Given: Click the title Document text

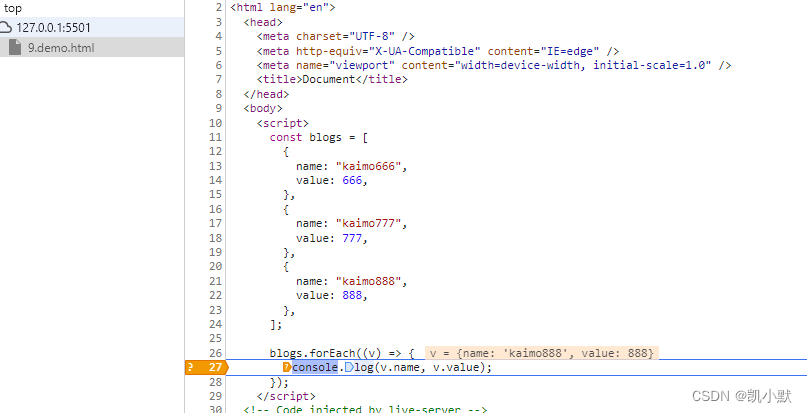Looking at the screenshot, I should [332, 79].
